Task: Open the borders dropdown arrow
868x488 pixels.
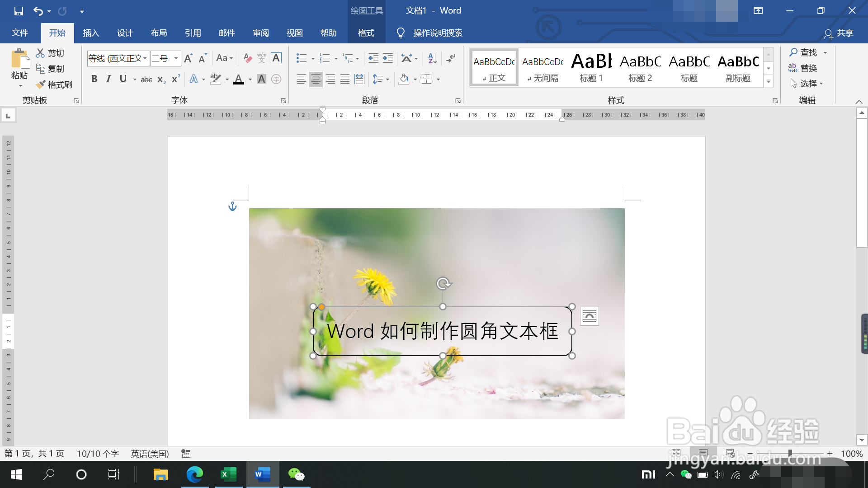Action: pyautogui.click(x=438, y=80)
